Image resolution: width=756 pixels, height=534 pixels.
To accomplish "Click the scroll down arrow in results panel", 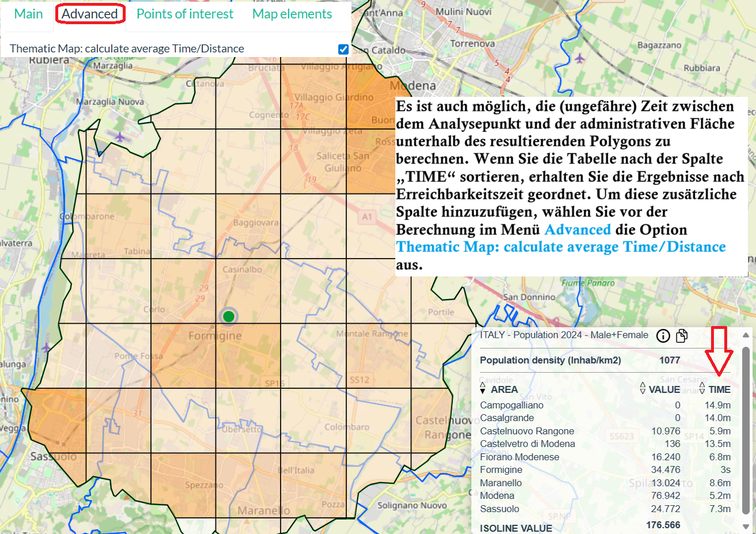I will tap(746, 527).
